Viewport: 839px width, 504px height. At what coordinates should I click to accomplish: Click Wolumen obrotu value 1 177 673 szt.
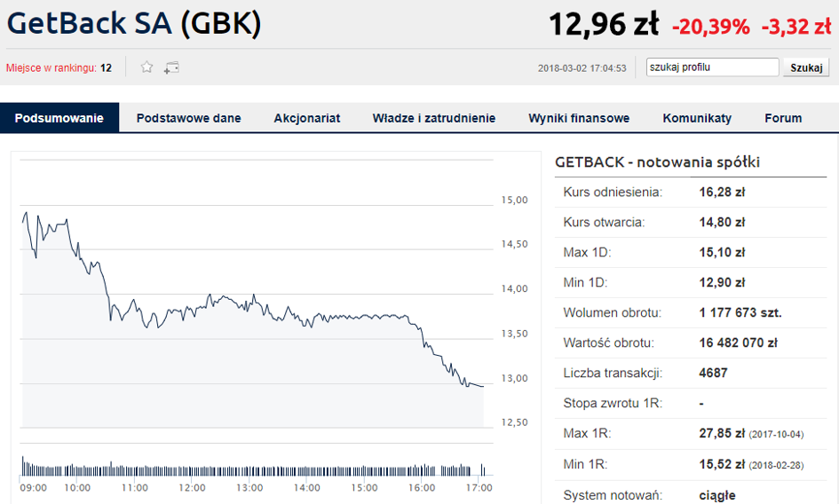740,312
